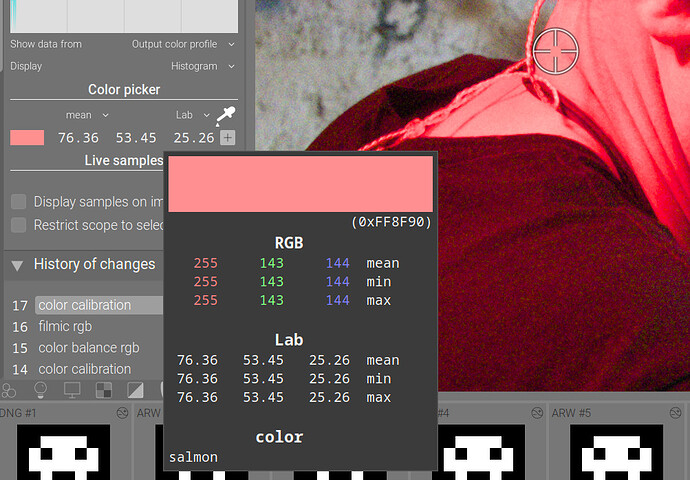Viewport: 690px width, 480px height.
Task: Click altered-history icon on ARW #5 thumbnail
Action: pos(675,413)
